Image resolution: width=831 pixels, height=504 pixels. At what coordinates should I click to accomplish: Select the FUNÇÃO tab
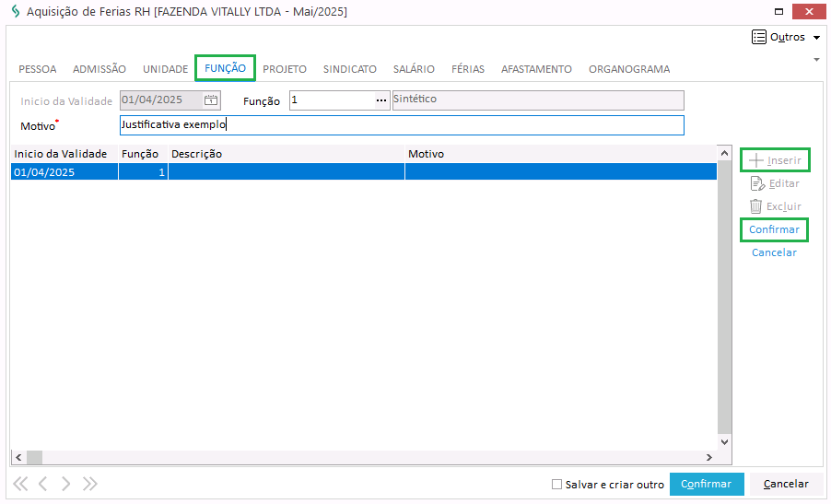point(225,68)
